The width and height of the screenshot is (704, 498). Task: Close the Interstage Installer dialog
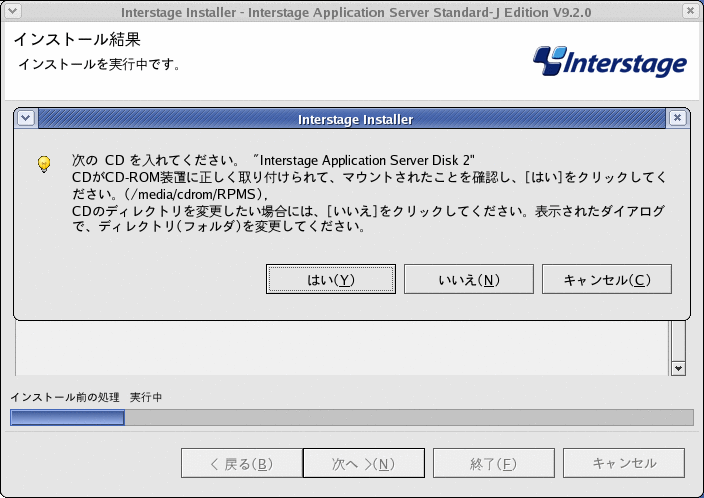coord(678,118)
